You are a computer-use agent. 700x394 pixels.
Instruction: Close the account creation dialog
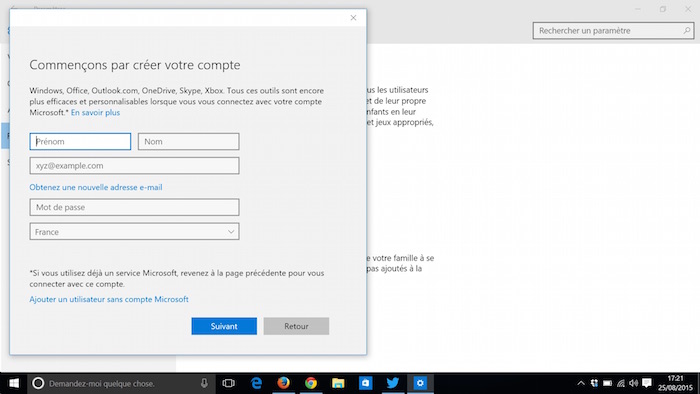(353, 18)
